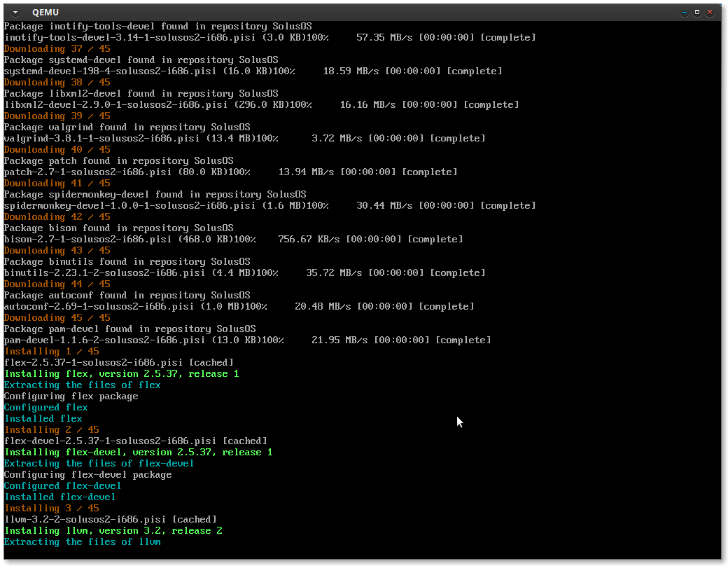Click the 'Installing 1 / 45' line
The height and width of the screenshot is (566, 728).
click(51, 351)
